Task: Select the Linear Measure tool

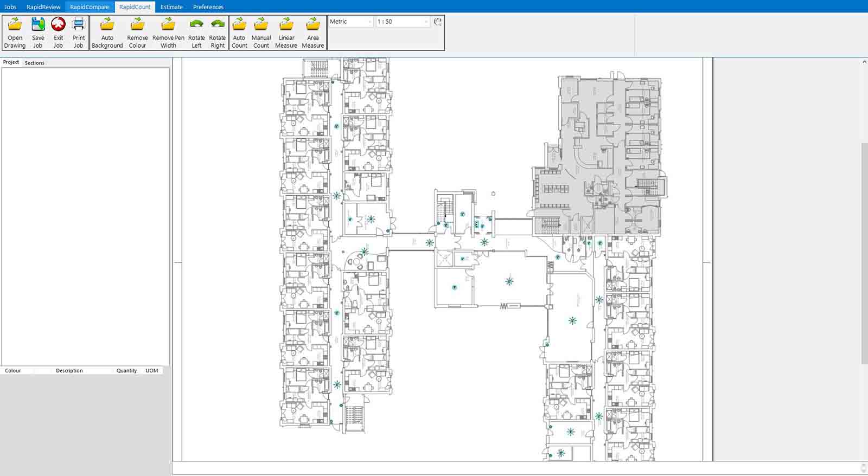Action: 286,33
